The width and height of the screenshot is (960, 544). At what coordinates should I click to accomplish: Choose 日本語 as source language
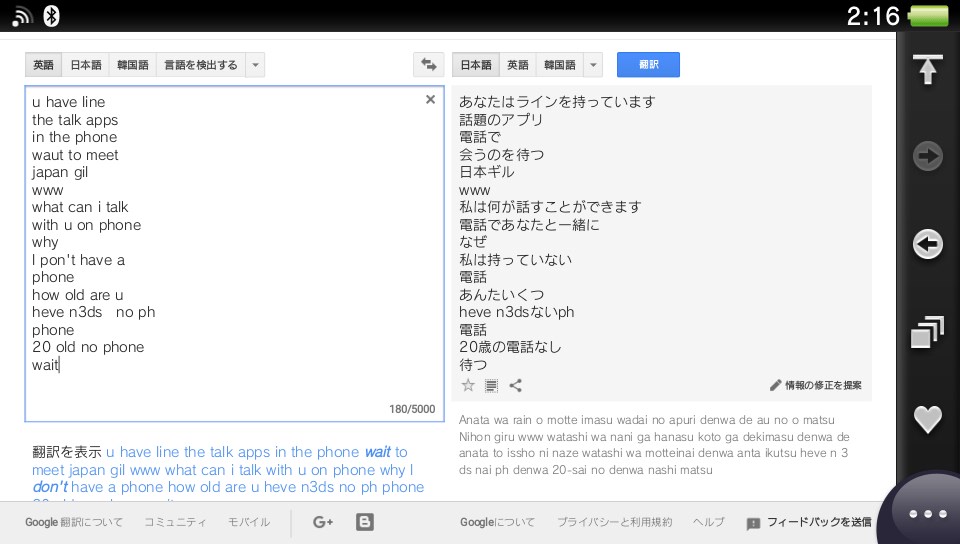[86, 65]
